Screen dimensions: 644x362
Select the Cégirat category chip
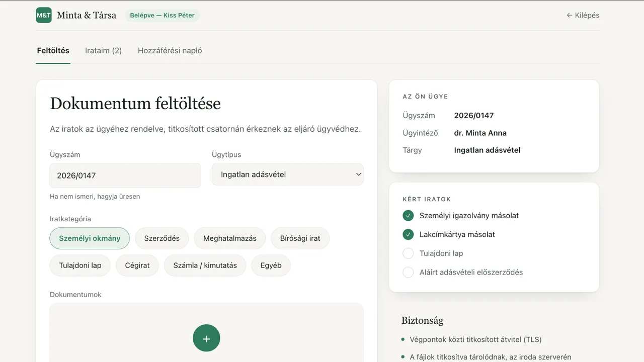(x=137, y=265)
